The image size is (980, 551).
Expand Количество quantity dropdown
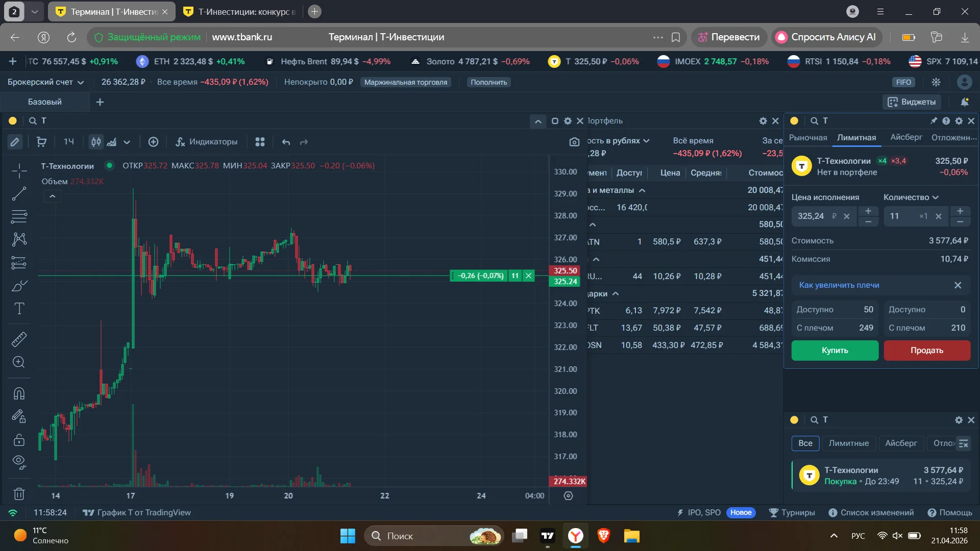click(911, 197)
